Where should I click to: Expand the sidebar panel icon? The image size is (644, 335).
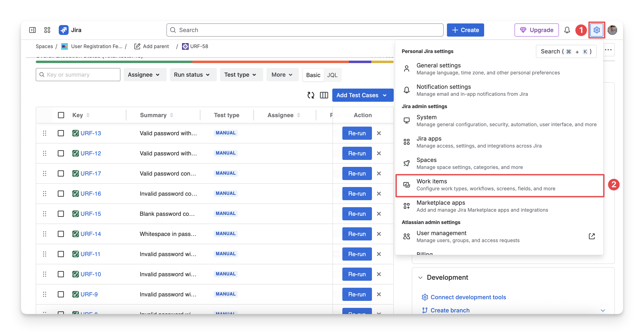(x=32, y=30)
